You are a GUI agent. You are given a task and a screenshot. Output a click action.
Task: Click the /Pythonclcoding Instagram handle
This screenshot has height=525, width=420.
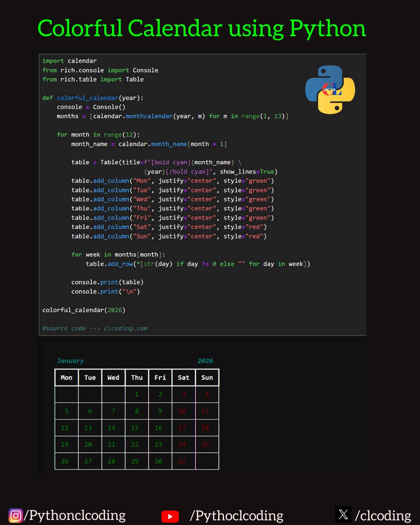(x=75, y=516)
